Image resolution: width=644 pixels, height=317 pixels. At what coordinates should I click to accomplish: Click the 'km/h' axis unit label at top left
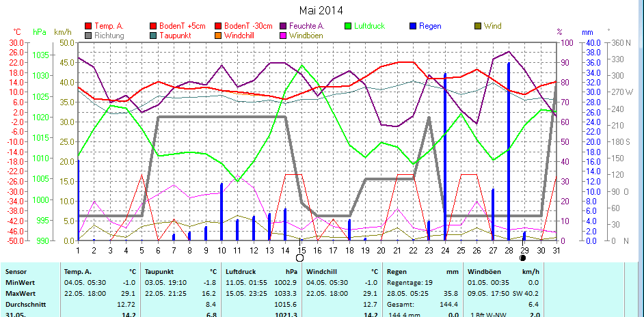[x=63, y=32]
